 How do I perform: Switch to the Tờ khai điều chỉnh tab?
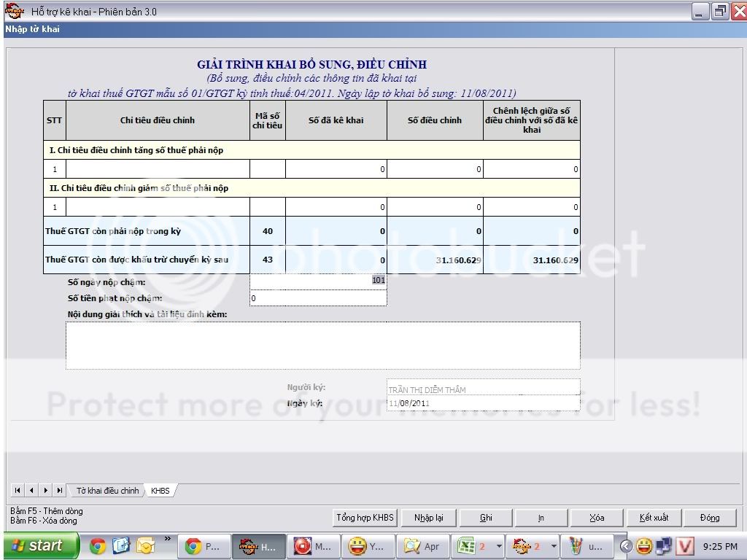click(107, 491)
